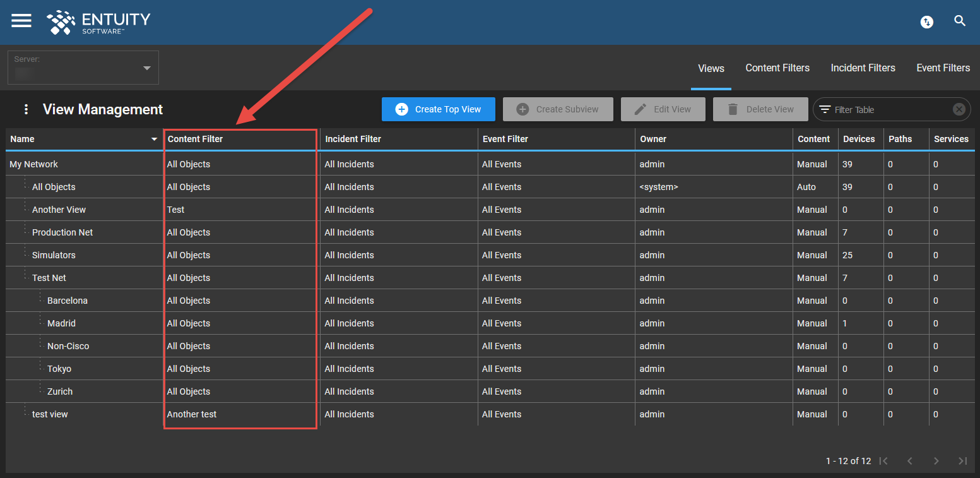Click the Create Top View button
The width and height of the screenshot is (980, 478).
point(438,109)
